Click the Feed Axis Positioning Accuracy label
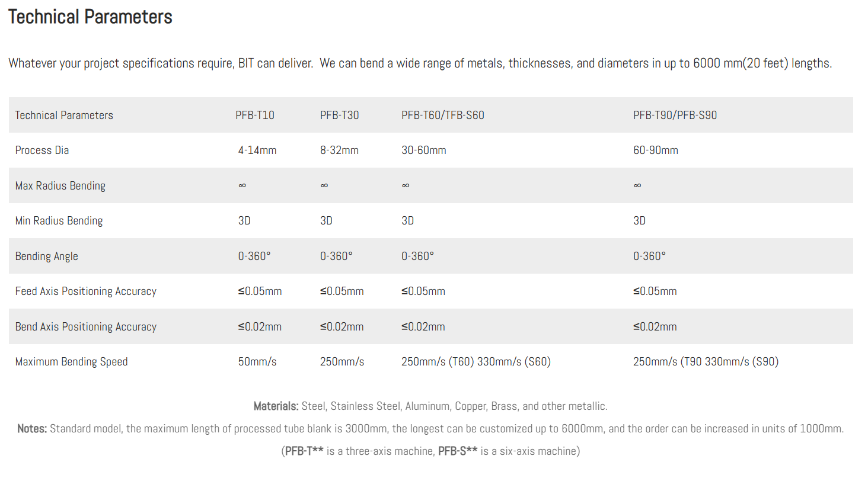Image resolution: width=868 pixels, height=478 pixels. tap(86, 291)
